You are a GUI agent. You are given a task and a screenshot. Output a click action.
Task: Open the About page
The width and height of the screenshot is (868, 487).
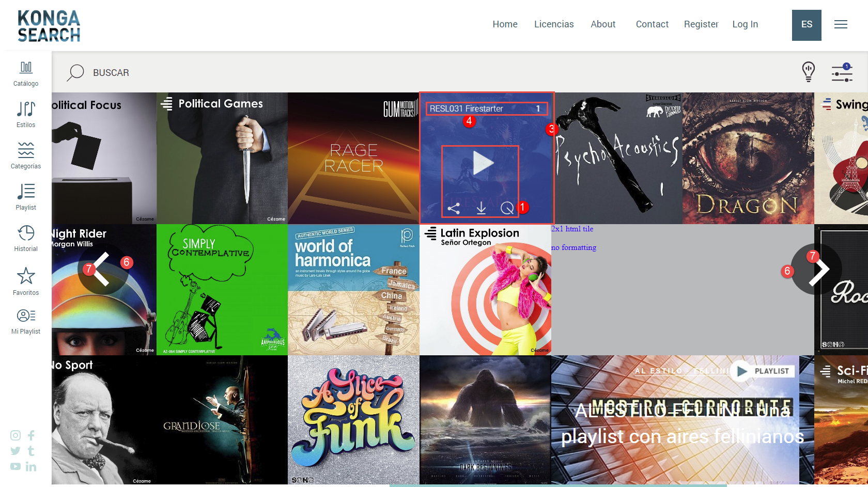tap(603, 24)
